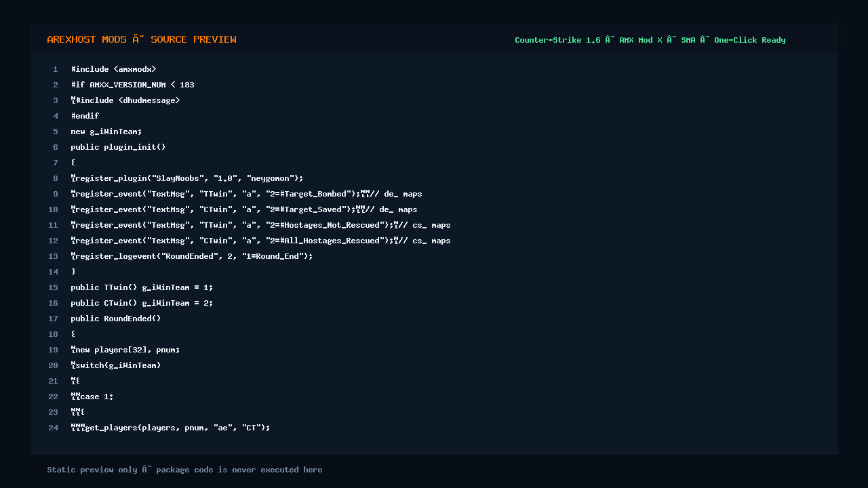Image resolution: width=868 pixels, height=488 pixels.
Task: Select "public CTwin() g_iWinTeam = 2;"
Action: (x=142, y=303)
